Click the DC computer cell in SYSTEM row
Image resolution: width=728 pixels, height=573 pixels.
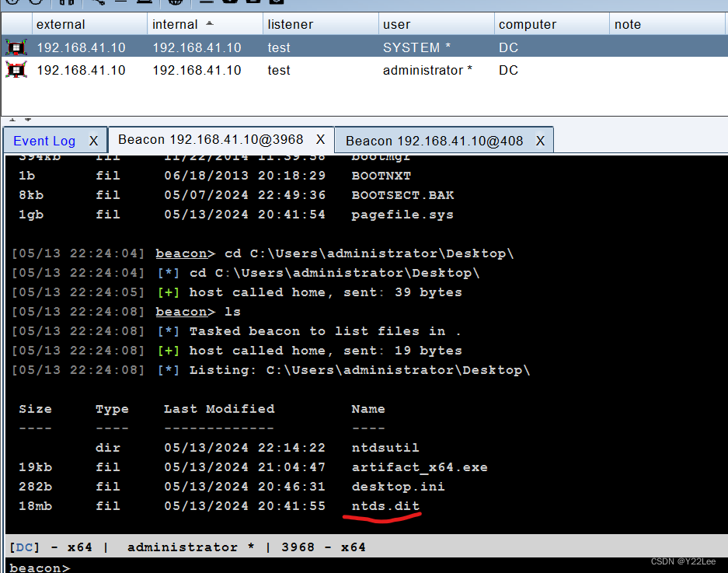coord(508,47)
